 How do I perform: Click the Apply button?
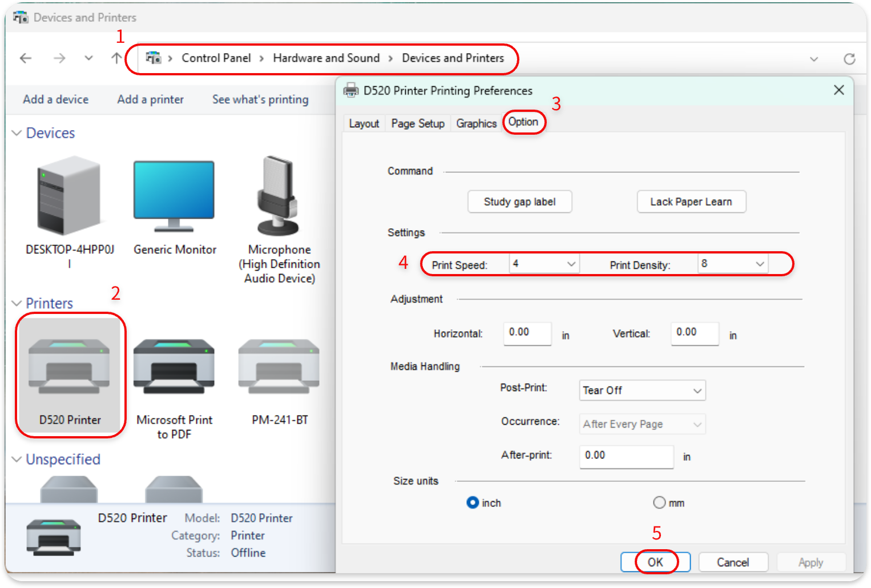pos(810,562)
